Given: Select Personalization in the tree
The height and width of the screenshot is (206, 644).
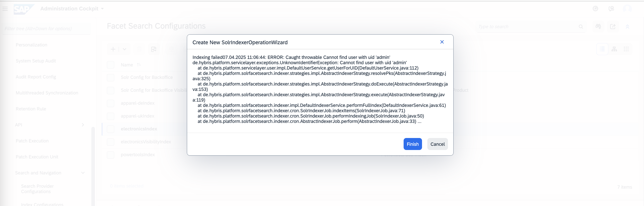Looking at the screenshot, I should tap(31, 45).
